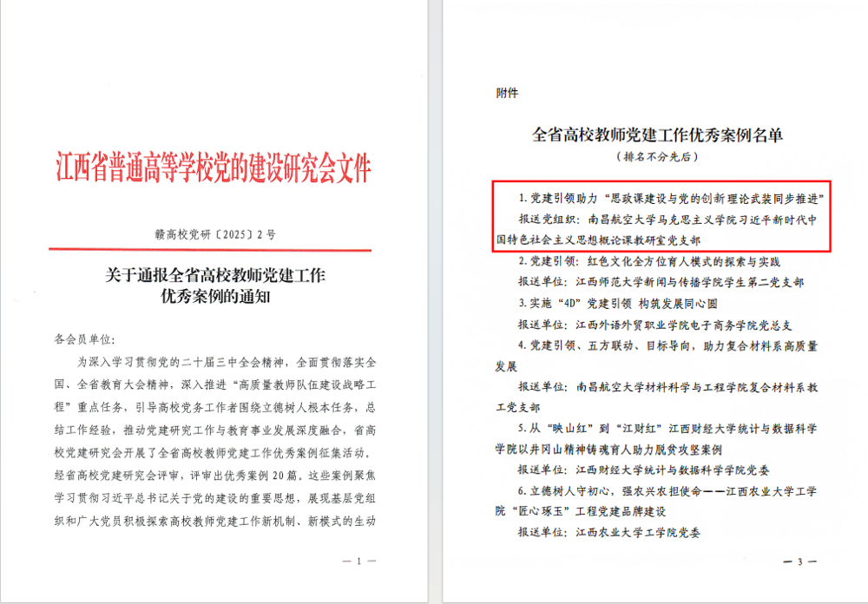Click page number 3 at right page bottom
Viewport: 868px width, 604px height.
pyautogui.click(x=799, y=561)
